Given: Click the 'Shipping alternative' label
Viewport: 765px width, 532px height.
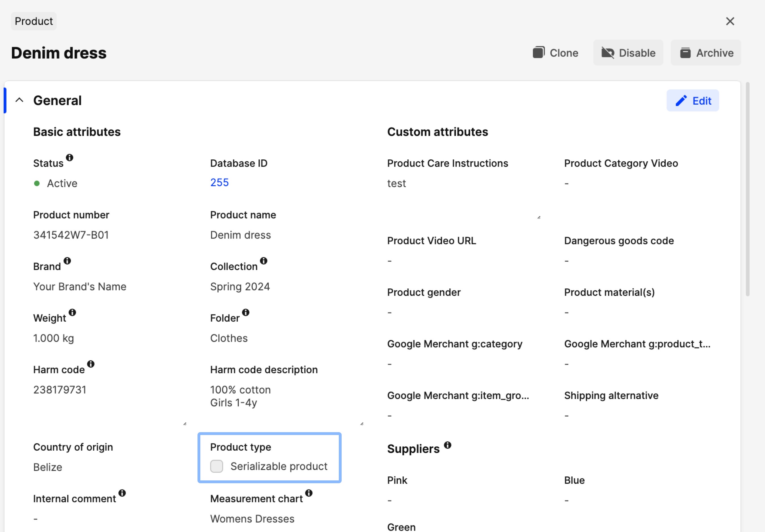Looking at the screenshot, I should pos(611,396).
